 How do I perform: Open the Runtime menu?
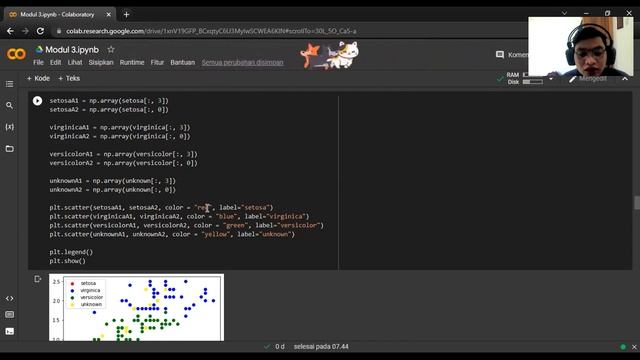(x=132, y=62)
